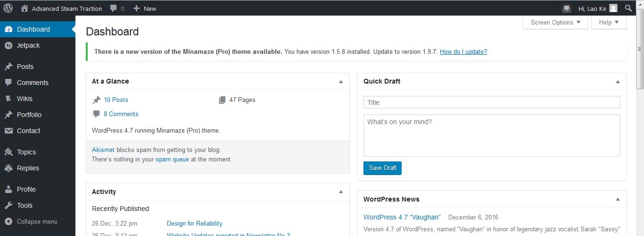This screenshot has height=236, width=644.
Task: Click the search magnifier icon
Action: click(x=628, y=8)
